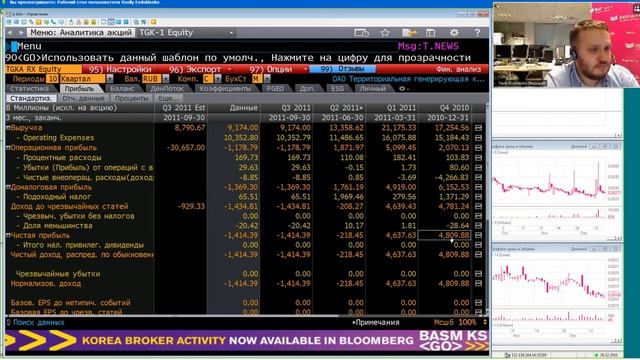Click the export folder icon in toolbar
The height and width of the screenshot is (360, 640).
coord(409,33)
